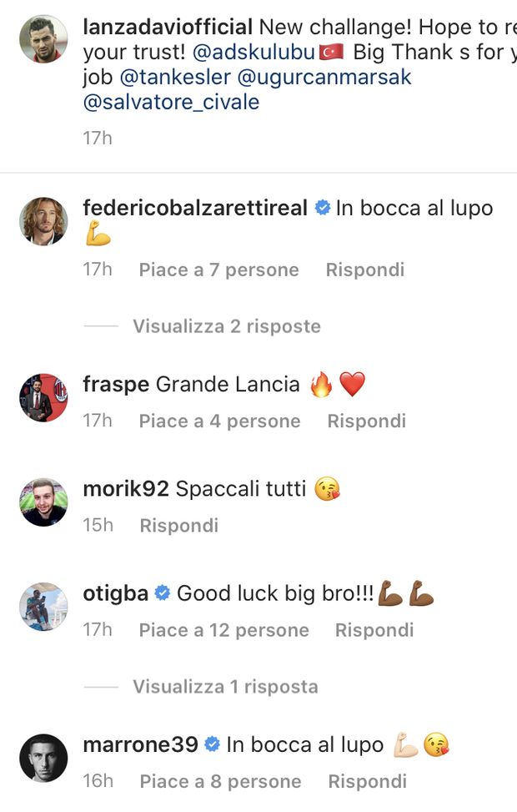Open @ugurcanmarsak mention
Viewport: 517px width, 812px height.
(324, 77)
